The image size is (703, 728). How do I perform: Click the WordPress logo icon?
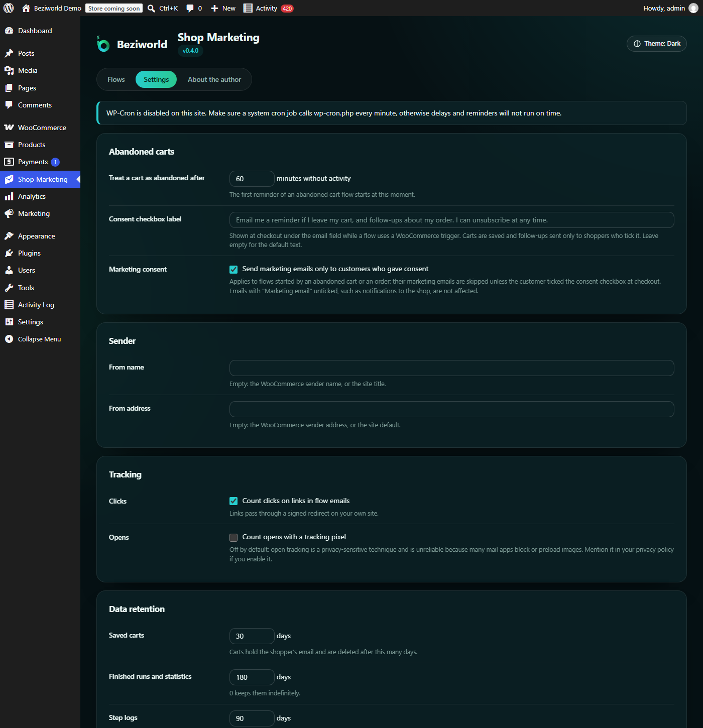click(9, 8)
